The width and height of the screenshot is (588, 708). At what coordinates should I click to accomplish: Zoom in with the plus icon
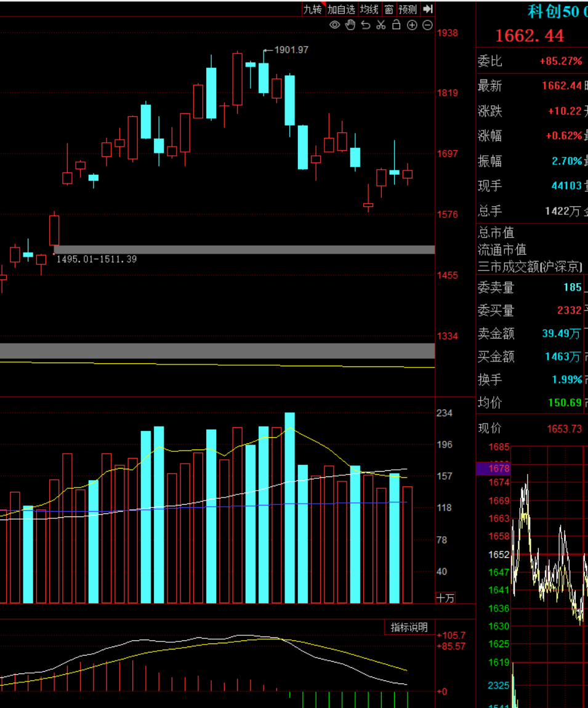tap(412, 25)
